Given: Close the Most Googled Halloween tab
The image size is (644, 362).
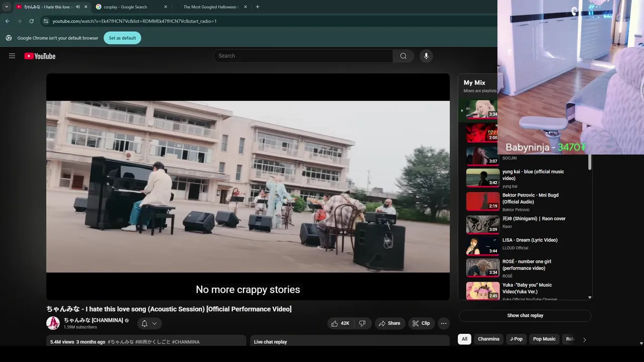Looking at the screenshot, I should click(x=246, y=7).
